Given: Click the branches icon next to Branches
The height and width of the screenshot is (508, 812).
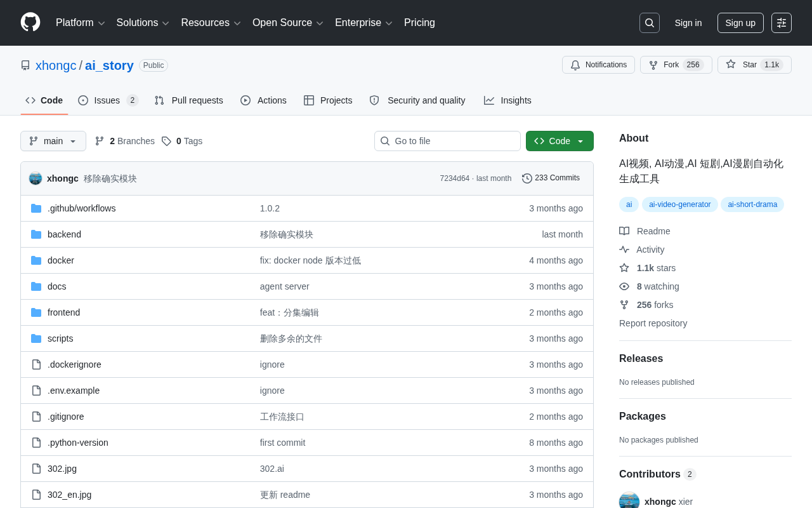Looking at the screenshot, I should pyautogui.click(x=100, y=141).
